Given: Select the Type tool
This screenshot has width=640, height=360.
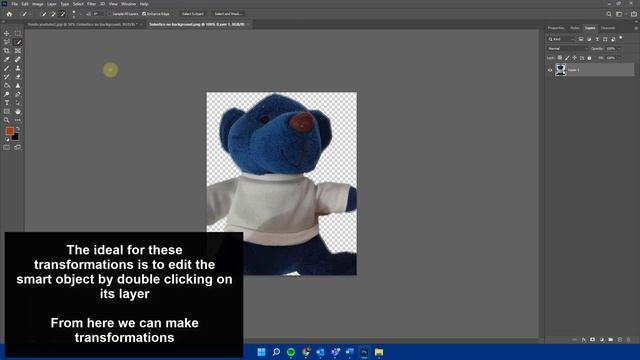Looking at the screenshot, I should coord(7,103).
